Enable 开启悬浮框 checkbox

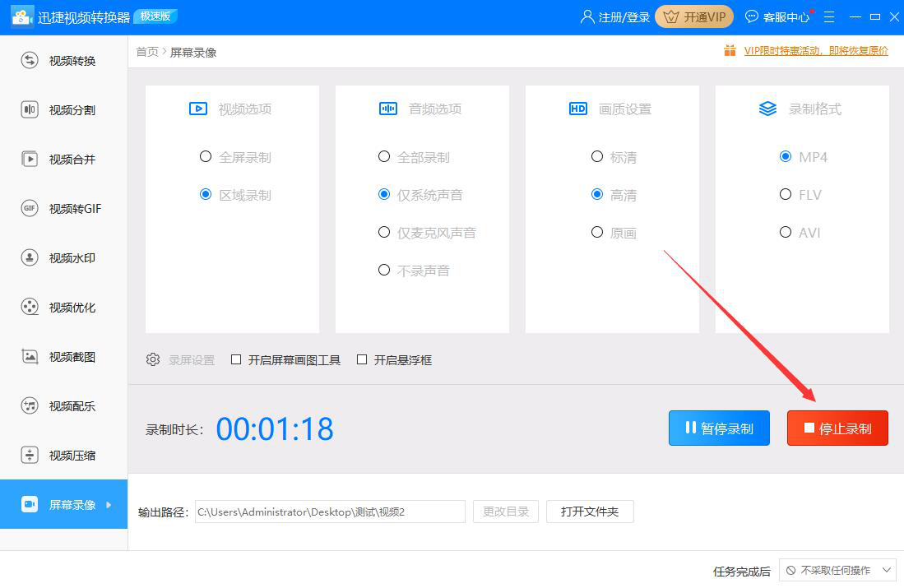(362, 359)
